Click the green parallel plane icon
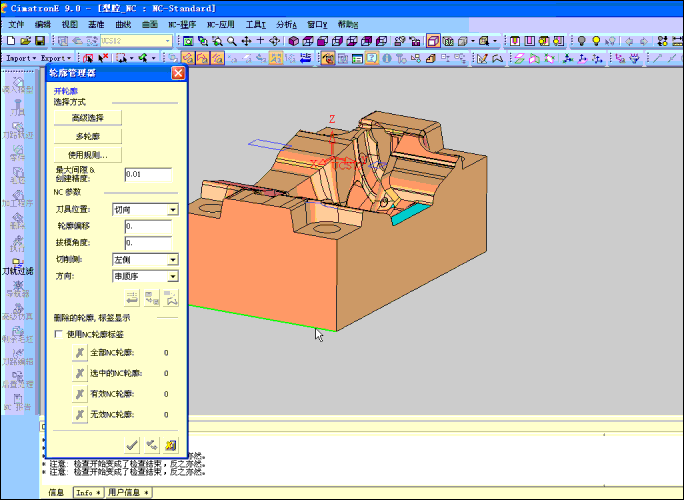The height and width of the screenshot is (500, 684). [x=519, y=58]
